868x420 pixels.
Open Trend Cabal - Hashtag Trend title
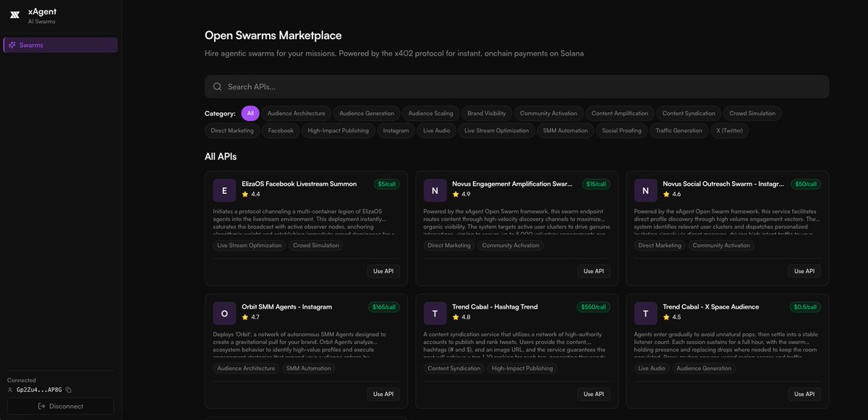pos(495,307)
